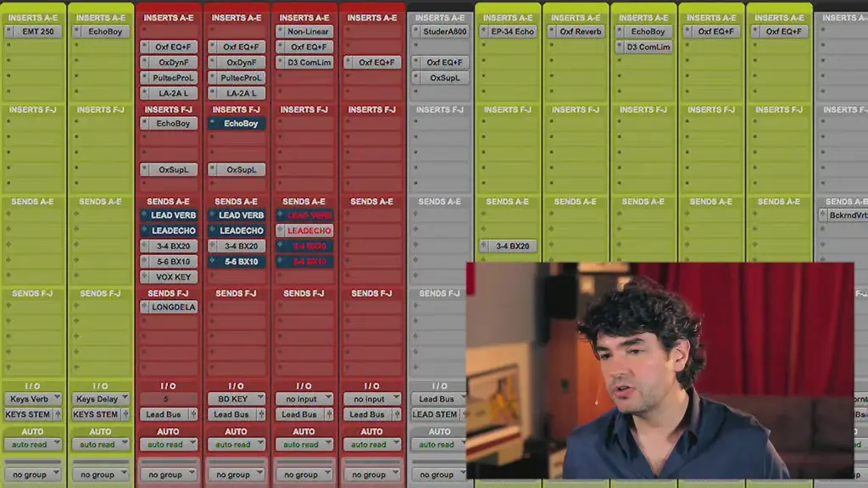This screenshot has width=868, height=488.
Task: Open no input selector on Non-Linear track
Action: click(x=304, y=398)
